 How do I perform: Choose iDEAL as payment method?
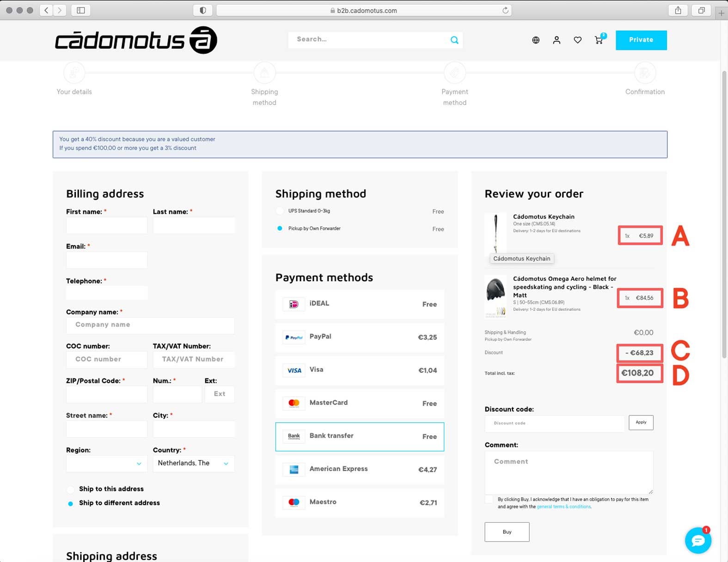(x=360, y=304)
